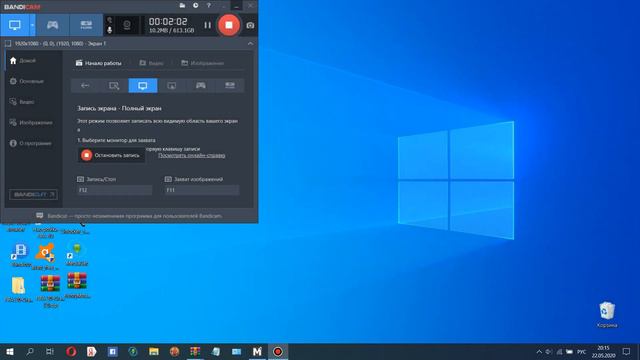The height and width of the screenshot is (360, 640).
Task: Select around-mouse recording mode
Action: point(172,85)
